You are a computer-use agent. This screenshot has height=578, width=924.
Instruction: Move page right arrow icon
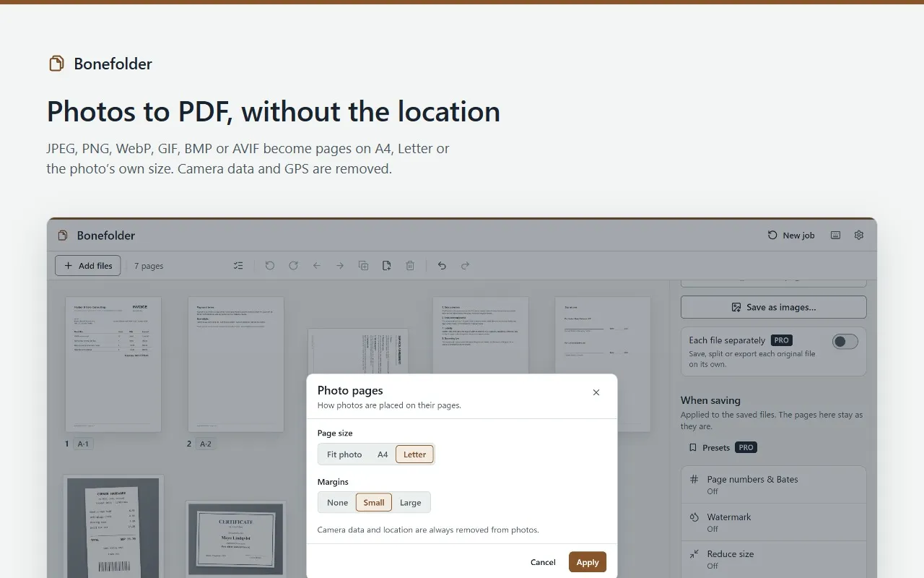340,266
